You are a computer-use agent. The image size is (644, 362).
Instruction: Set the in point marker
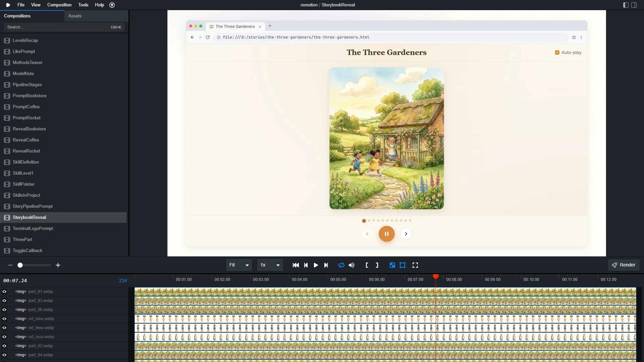(x=367, y=265)
